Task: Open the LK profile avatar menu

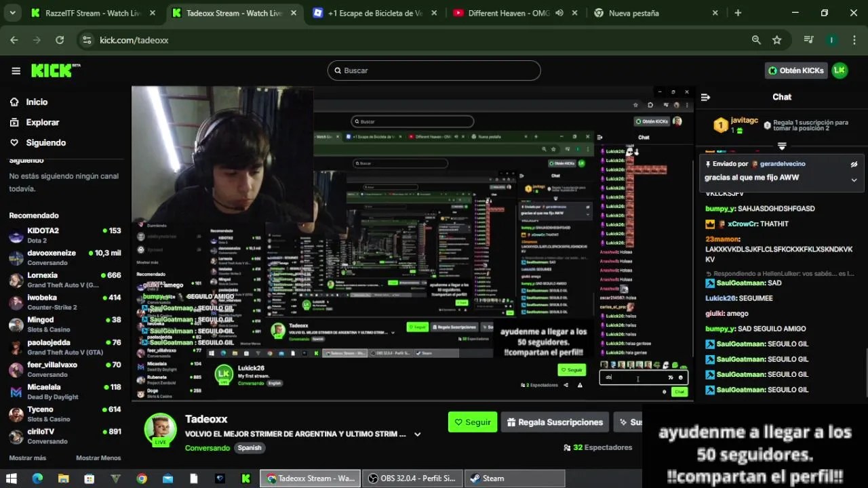Action: click(x=840, y=70)
